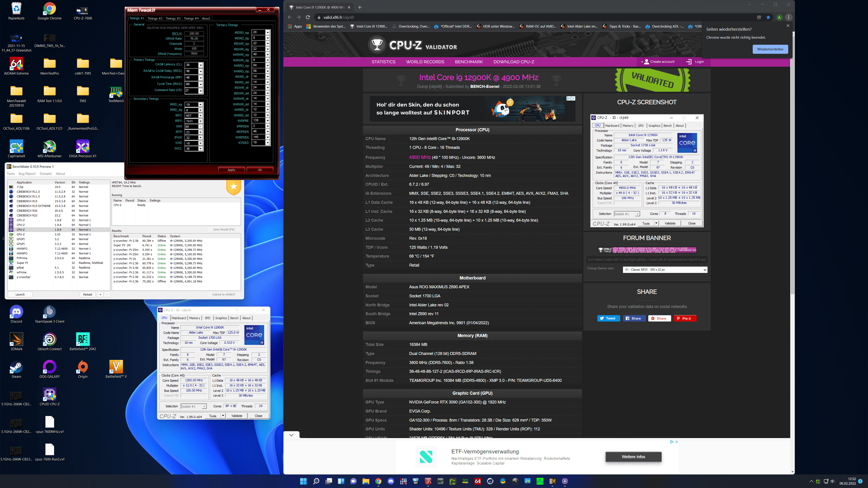The height and width of the screenshot is (488, 868).
Task: Open the TestMem5 desktop icon
Action: [x=116, y=94]
